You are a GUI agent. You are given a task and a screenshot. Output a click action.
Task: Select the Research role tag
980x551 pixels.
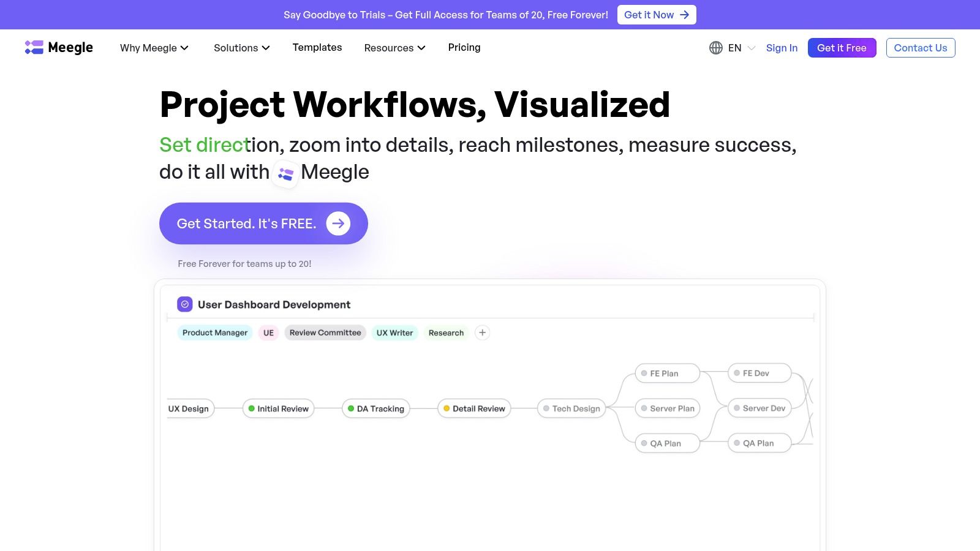[x=446, y=332]
